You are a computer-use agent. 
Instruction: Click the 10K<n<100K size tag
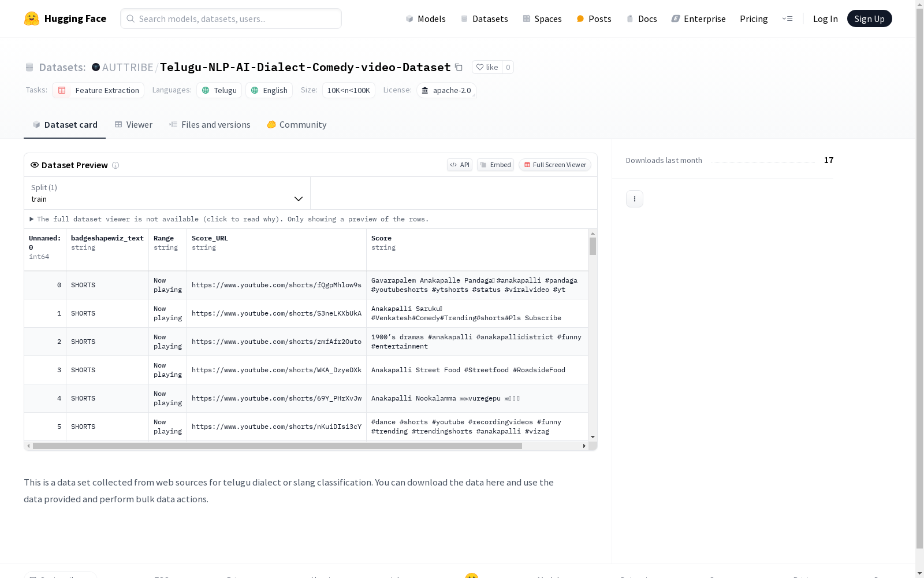click(349, 90)
